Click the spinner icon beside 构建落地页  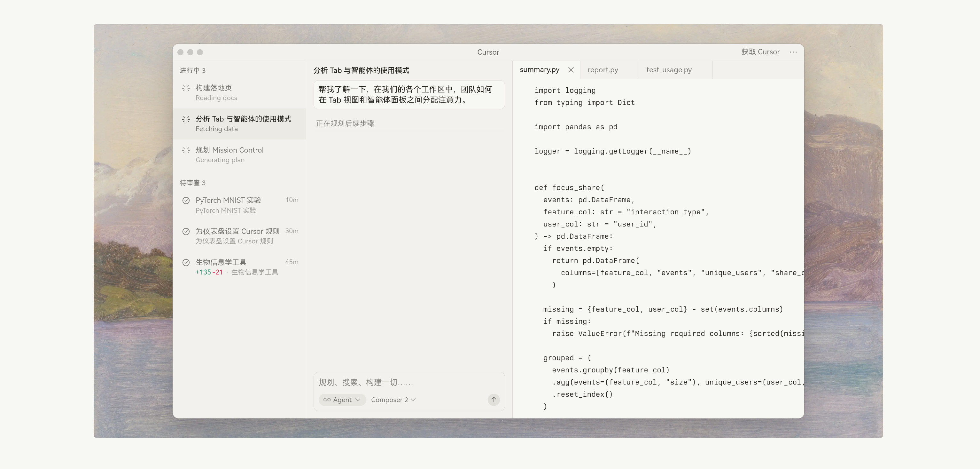pyautogui.click(x=186, y=88)
